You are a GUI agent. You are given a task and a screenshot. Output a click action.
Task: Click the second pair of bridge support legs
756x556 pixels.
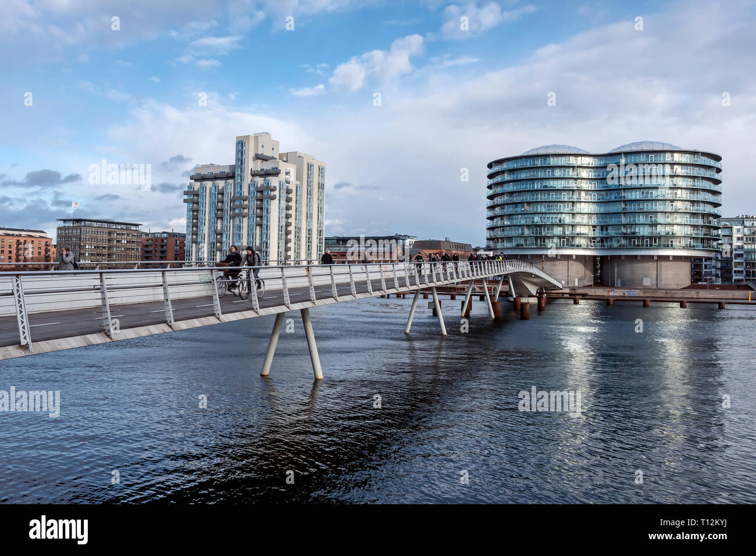click(x=426, y=310)
